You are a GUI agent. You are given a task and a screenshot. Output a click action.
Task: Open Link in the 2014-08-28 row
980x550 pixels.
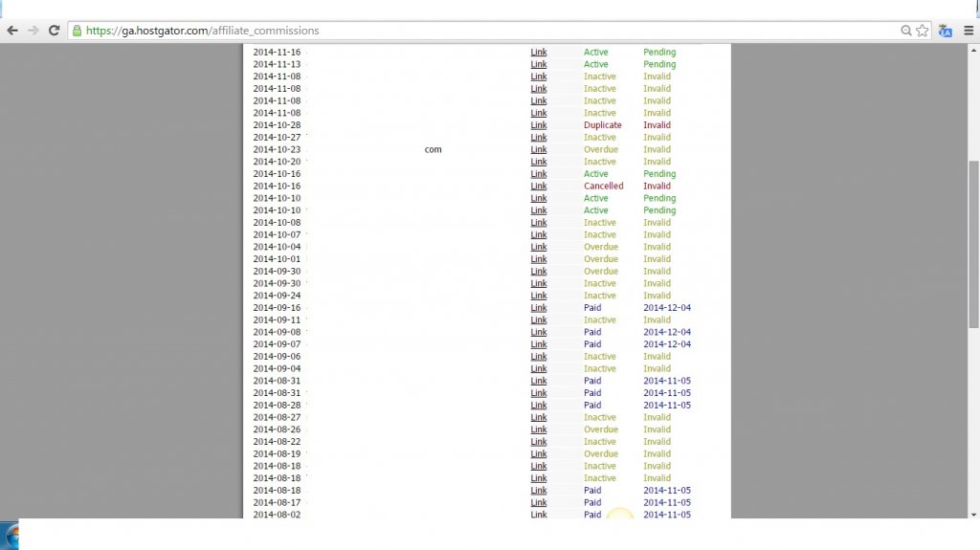(539, 405)
